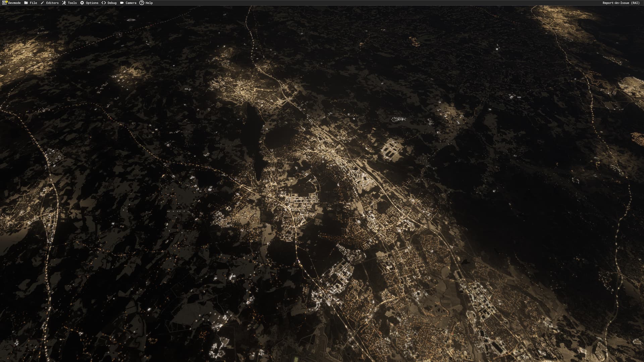The width and height of the screenshot is (644, 362).
Task: Open the Options menu
Action: tap(92, 3)
